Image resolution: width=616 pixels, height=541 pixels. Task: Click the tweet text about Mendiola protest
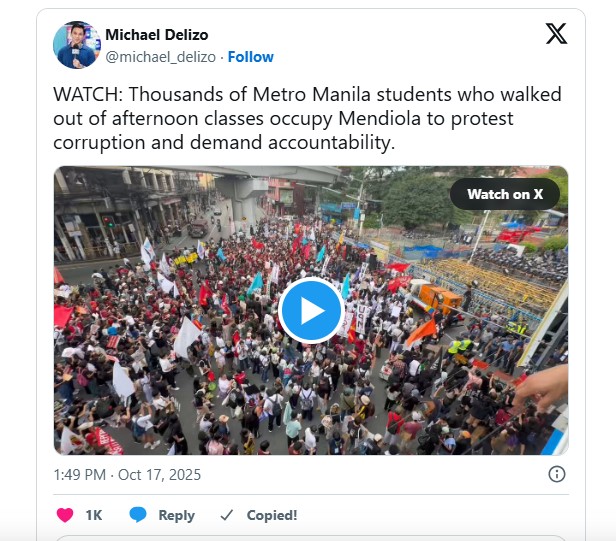click(307, 118)
